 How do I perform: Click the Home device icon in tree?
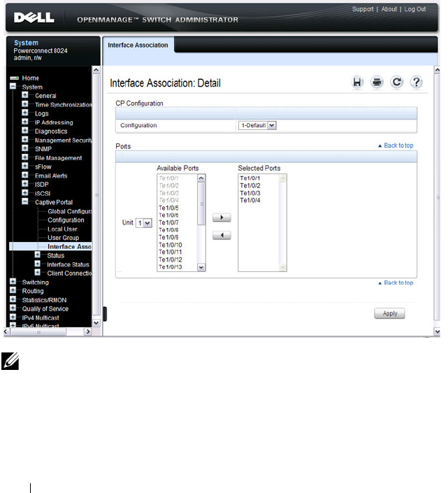click(14, 78)
